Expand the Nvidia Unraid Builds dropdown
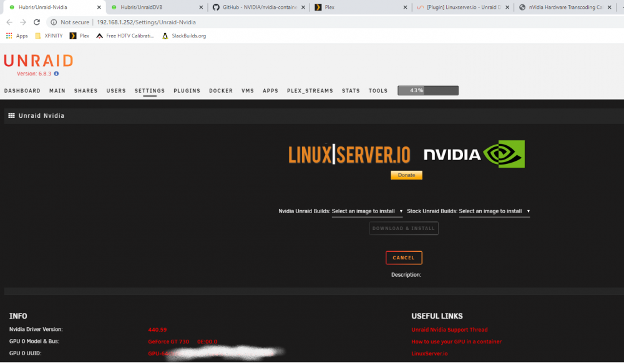This screenshot has height=364, width=624. [x=368, y=211]
